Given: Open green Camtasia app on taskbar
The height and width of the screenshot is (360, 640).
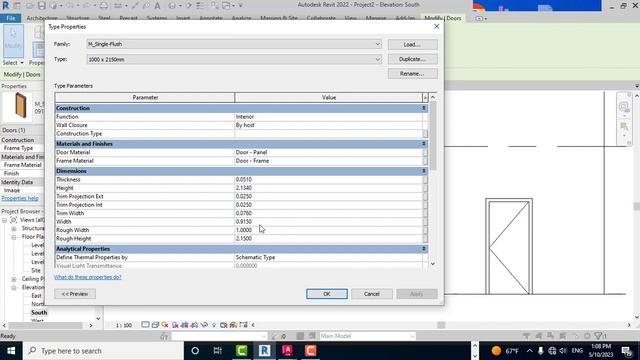Looking at the screenshot, I should point(242,351).
